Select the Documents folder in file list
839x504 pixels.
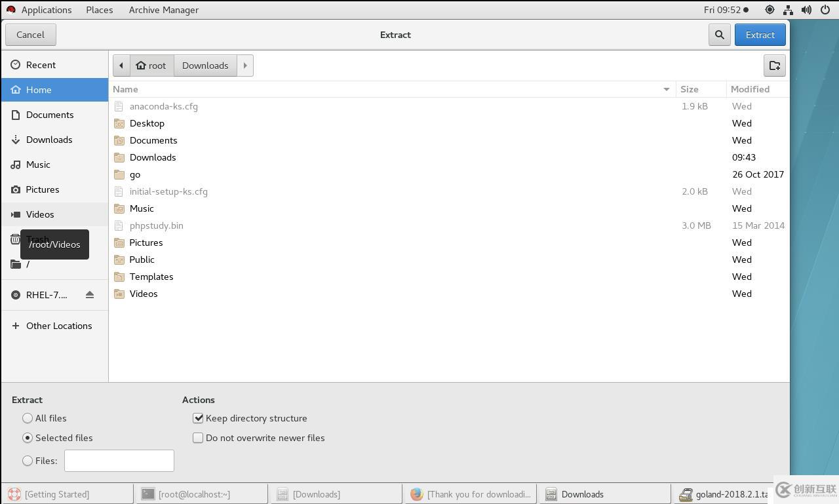coord(449,140)
